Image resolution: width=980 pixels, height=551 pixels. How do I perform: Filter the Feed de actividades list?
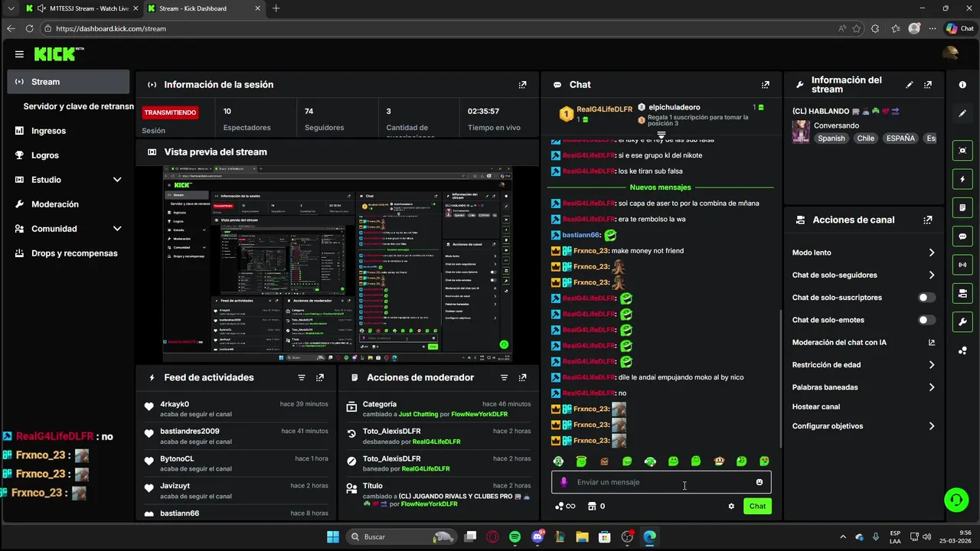pos(302,377)
